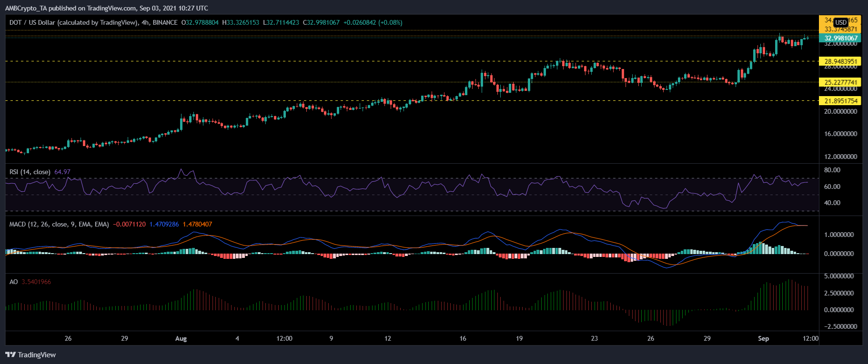
Task: Click the AO value 3.5401966
Action: click(36, 282)
